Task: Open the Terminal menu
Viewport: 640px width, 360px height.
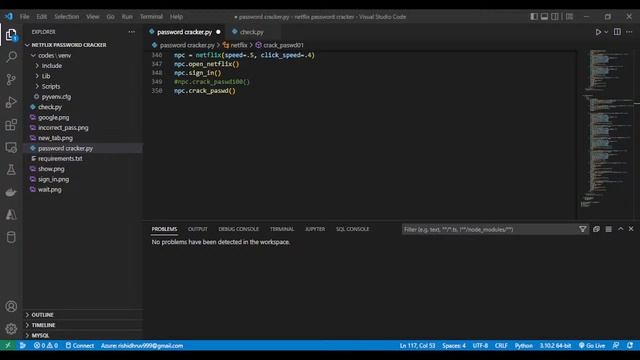Action: point(151,17)
